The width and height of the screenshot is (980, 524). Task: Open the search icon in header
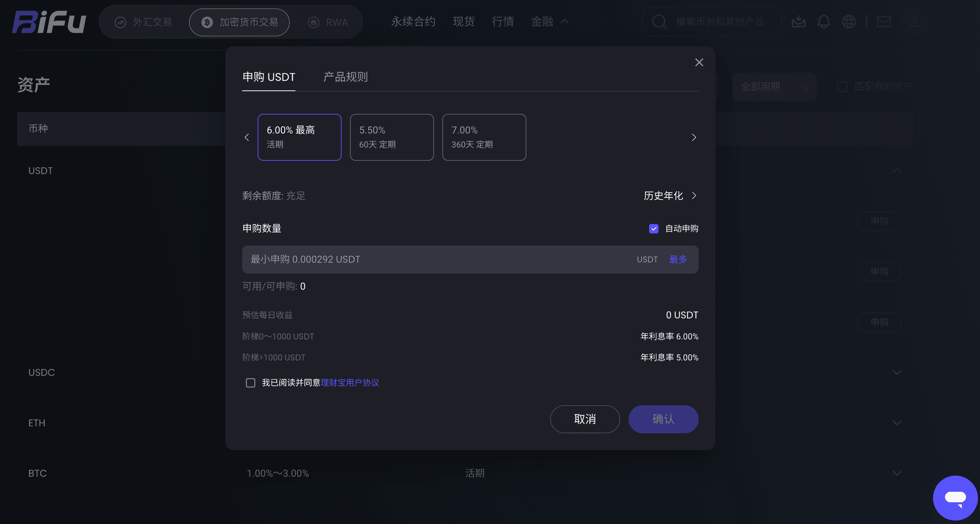tap(659, 22)
